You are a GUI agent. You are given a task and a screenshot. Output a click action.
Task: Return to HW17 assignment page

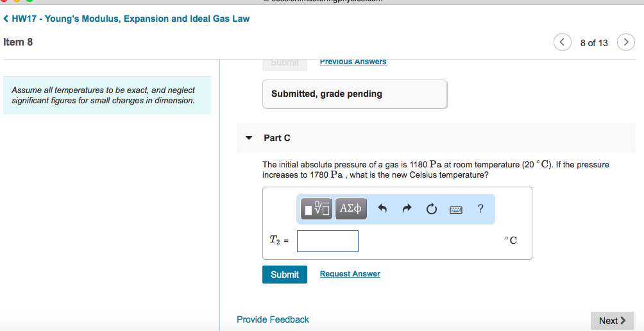pos(127,19)
